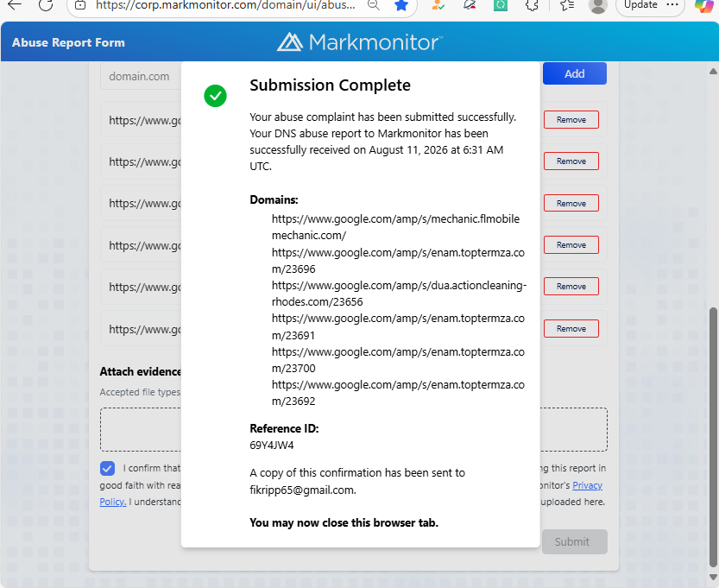The height and width of the screenshot is (588, 719).
Task: Click the domain.com input field
Action: pyautogui.click(x=141, y=76)
